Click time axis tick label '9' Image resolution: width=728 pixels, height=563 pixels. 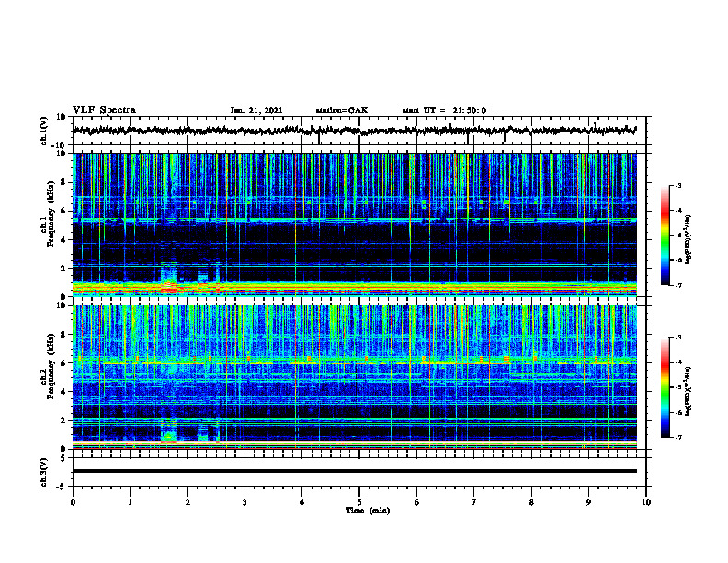pyautogui.click(x=588, y=502)
